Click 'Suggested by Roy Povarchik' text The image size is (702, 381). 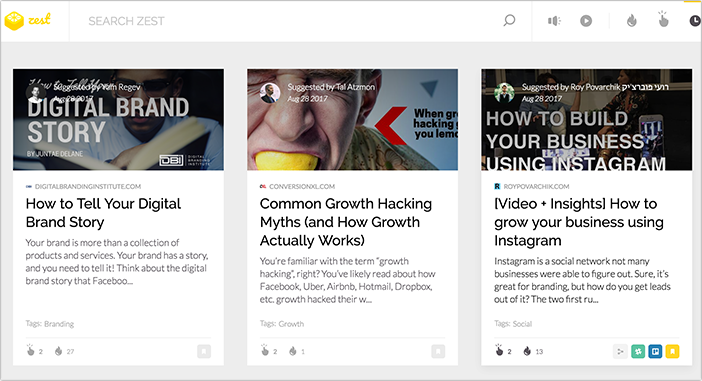[x=595, y=87]
